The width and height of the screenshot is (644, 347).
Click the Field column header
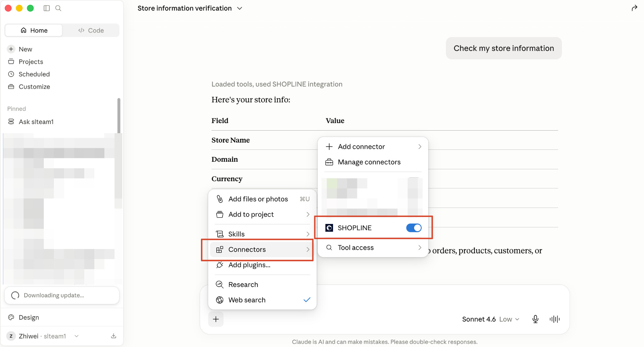220,121
